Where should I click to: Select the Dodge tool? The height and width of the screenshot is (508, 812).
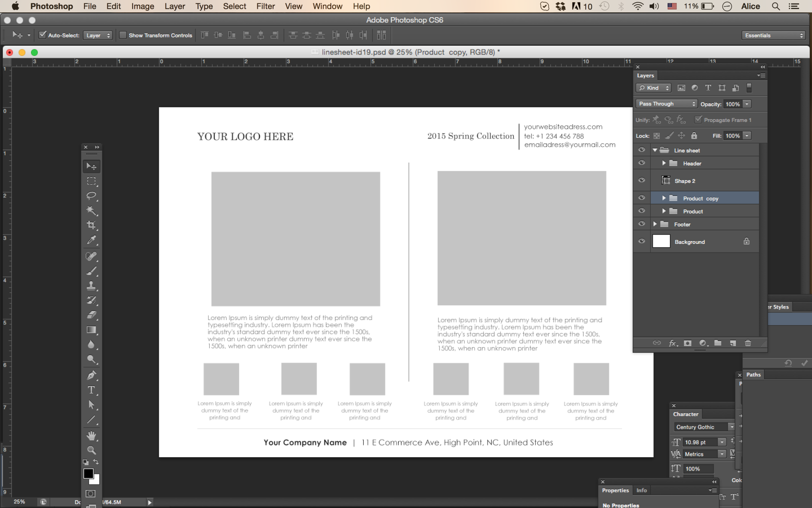91,359
